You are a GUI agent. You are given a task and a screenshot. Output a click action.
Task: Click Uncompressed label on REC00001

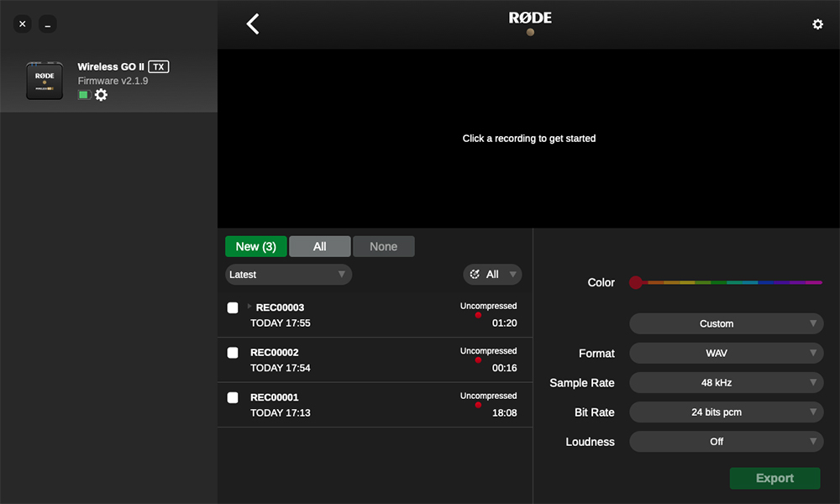click(489, 396)
